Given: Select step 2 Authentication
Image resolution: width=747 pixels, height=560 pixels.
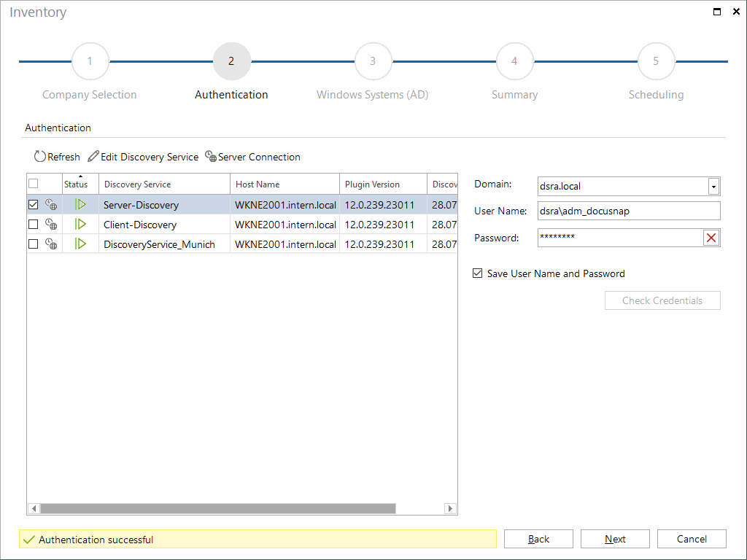Looking at the screenshot, I should tap(231, 61).
